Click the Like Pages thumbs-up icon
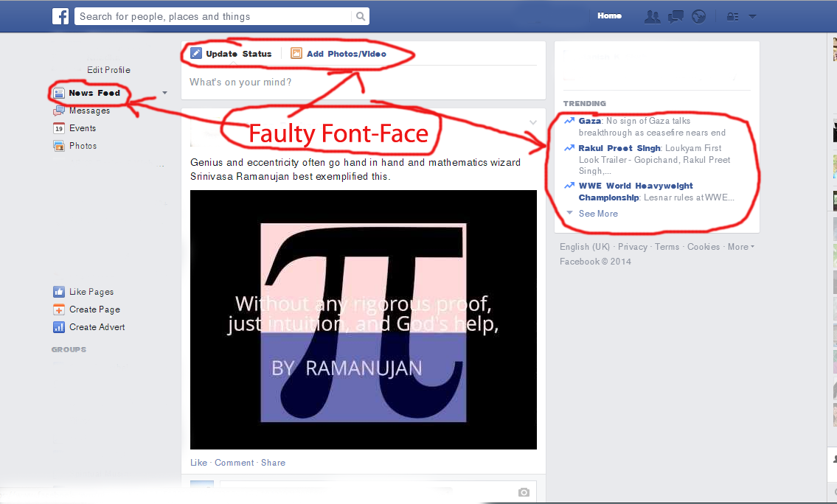 point(59,292)
